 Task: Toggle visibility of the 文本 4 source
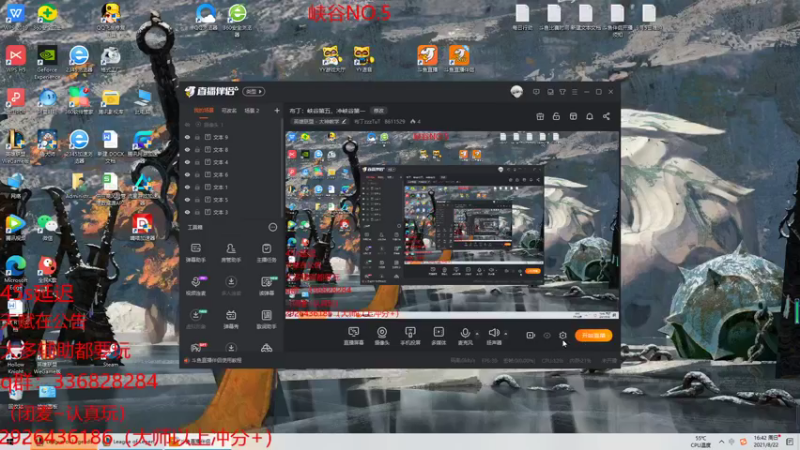187,162
